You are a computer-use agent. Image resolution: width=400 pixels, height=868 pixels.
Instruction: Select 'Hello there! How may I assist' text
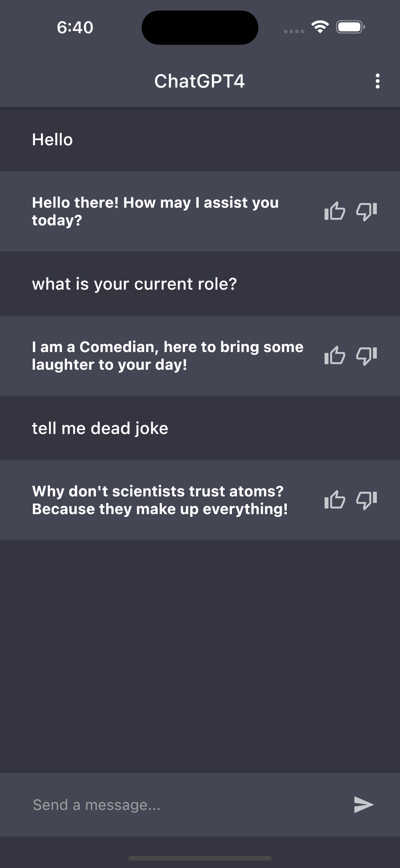pyautogui.click(x=155, y=211)
